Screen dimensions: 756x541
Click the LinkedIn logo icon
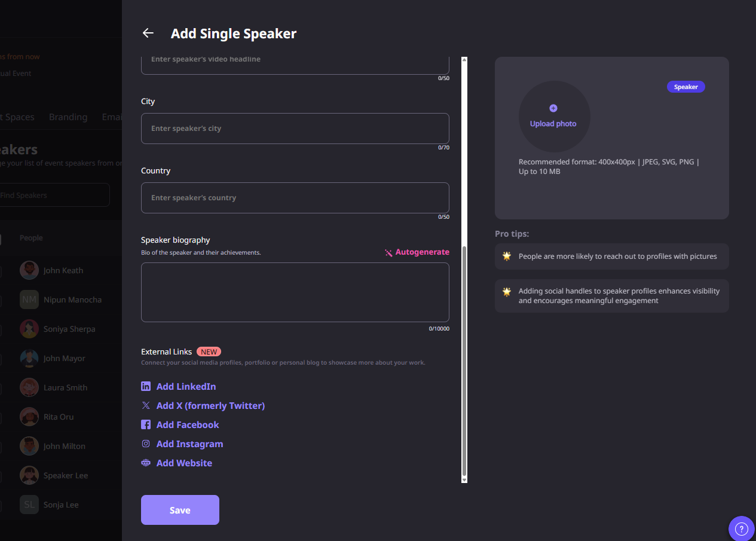tap(146, 387)
